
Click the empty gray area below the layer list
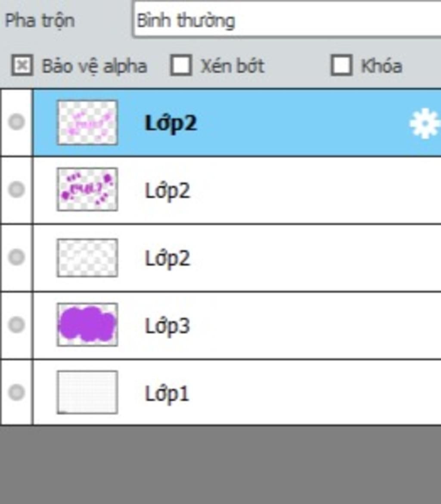(x=220, y=464)
